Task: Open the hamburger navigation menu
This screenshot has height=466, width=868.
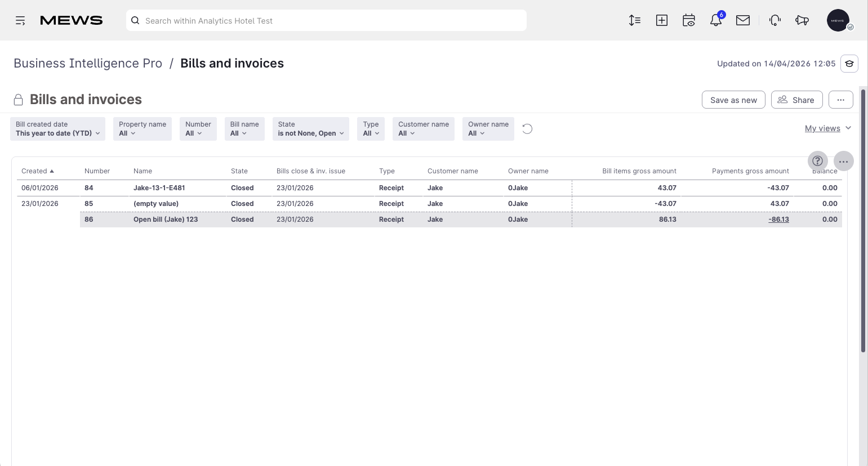Action: coord(20,21)
